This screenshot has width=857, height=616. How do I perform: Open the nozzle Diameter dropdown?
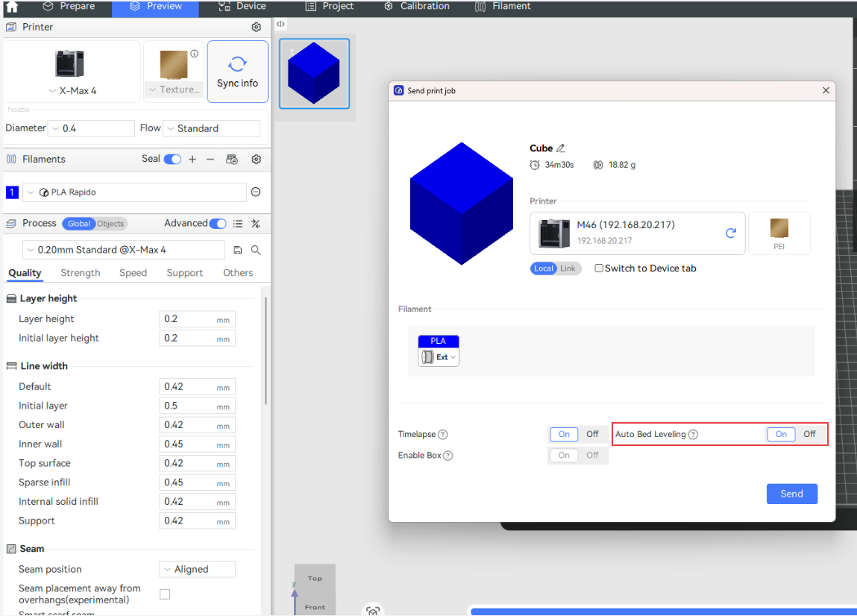pos(91,128)
